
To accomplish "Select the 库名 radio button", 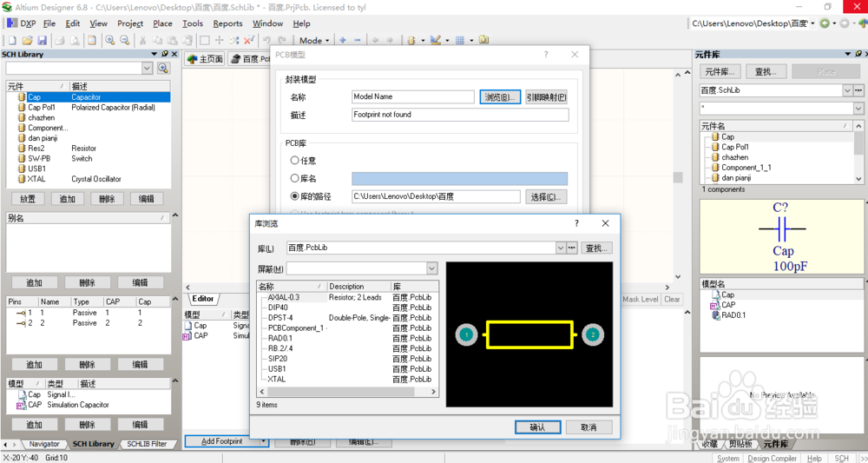I will tap(295, 178).
